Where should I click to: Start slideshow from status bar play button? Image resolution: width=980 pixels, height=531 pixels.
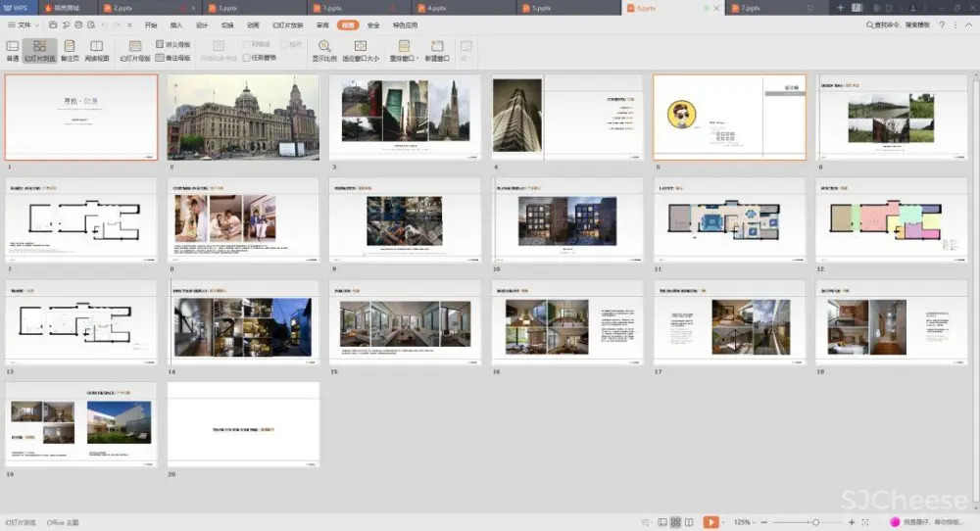pos(710,522)
